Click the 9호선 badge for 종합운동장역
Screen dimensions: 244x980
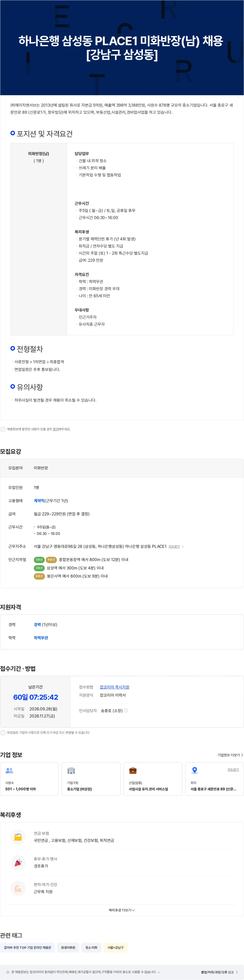coord(51,560)
